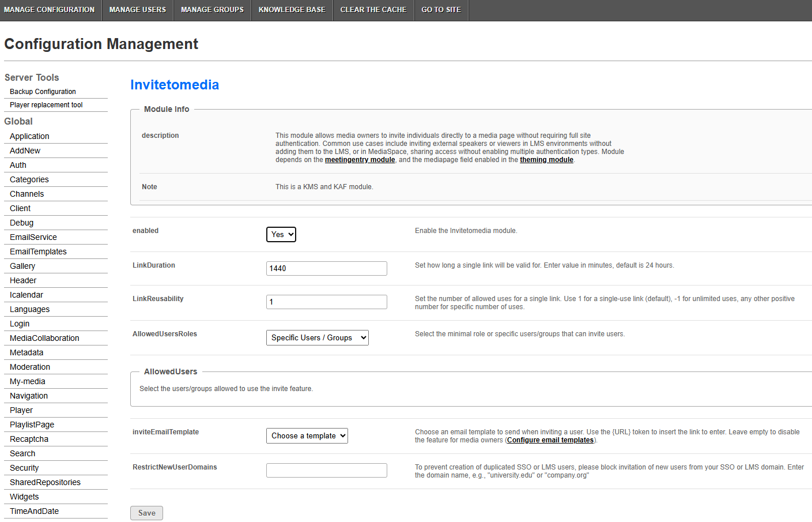The height and width of the screenshot is (522, 812).
Task: Open the AddNew module settings
Action: pos(25,151)
